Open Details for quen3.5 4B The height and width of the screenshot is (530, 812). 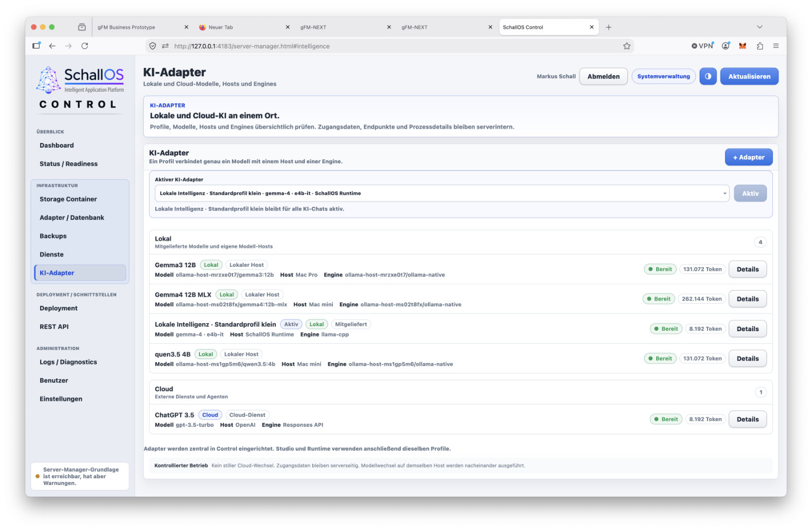tap(748, 359)
